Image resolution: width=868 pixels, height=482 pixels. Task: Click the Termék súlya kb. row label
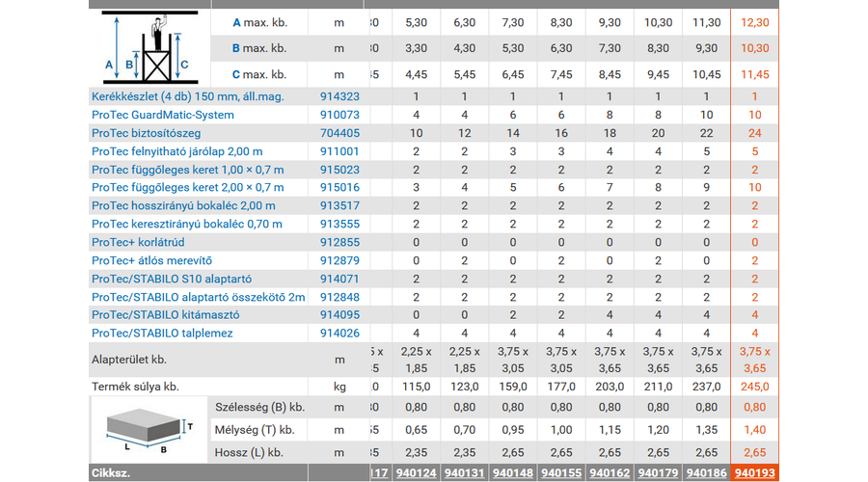(x=135, y=387)
